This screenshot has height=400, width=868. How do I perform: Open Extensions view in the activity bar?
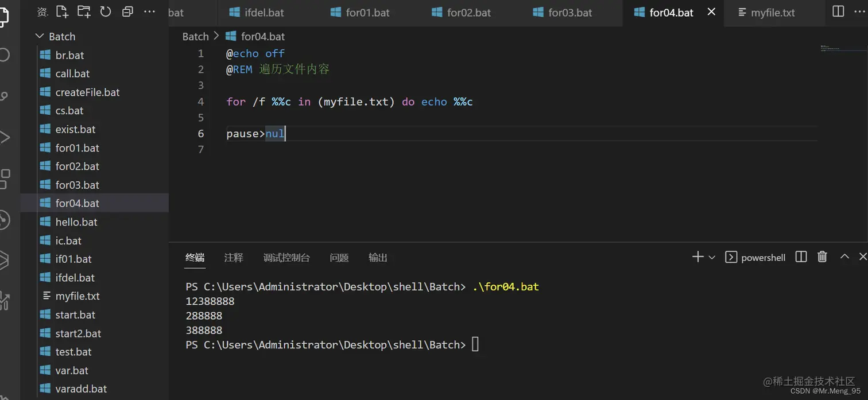tap(5, 179)
